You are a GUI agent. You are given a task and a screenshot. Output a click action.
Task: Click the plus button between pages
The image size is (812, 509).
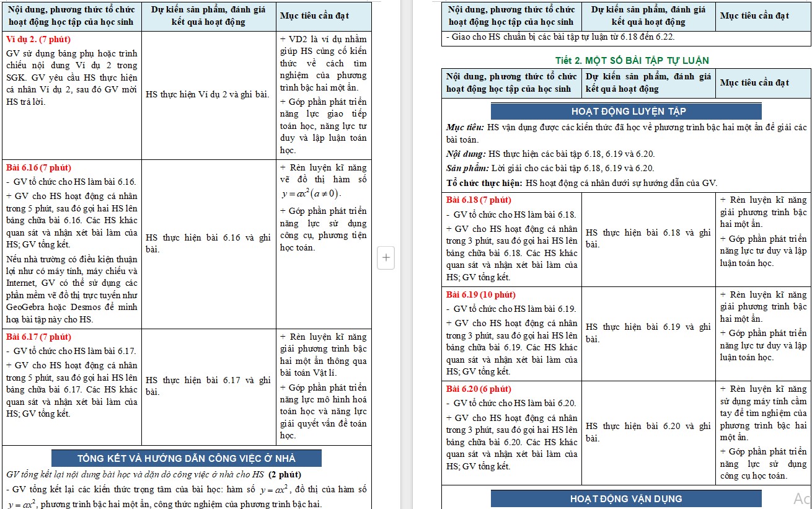click(386, 259)
